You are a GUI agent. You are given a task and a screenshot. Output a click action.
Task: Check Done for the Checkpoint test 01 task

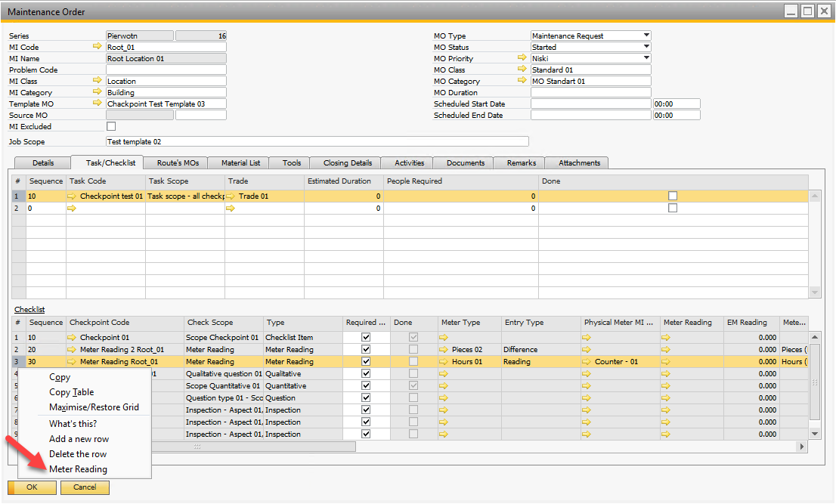pos(673,196)
